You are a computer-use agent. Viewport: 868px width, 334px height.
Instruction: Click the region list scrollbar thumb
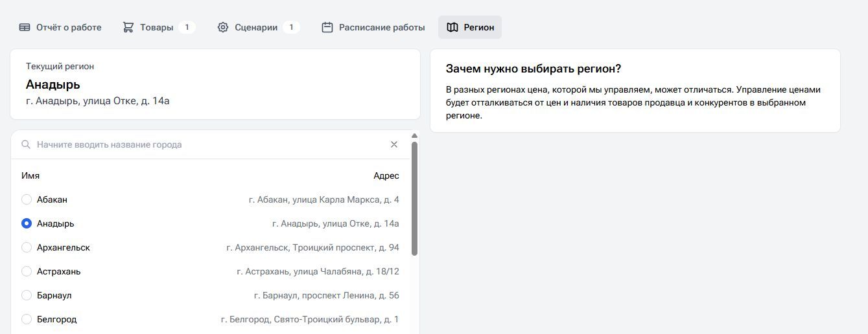(414, 197)
